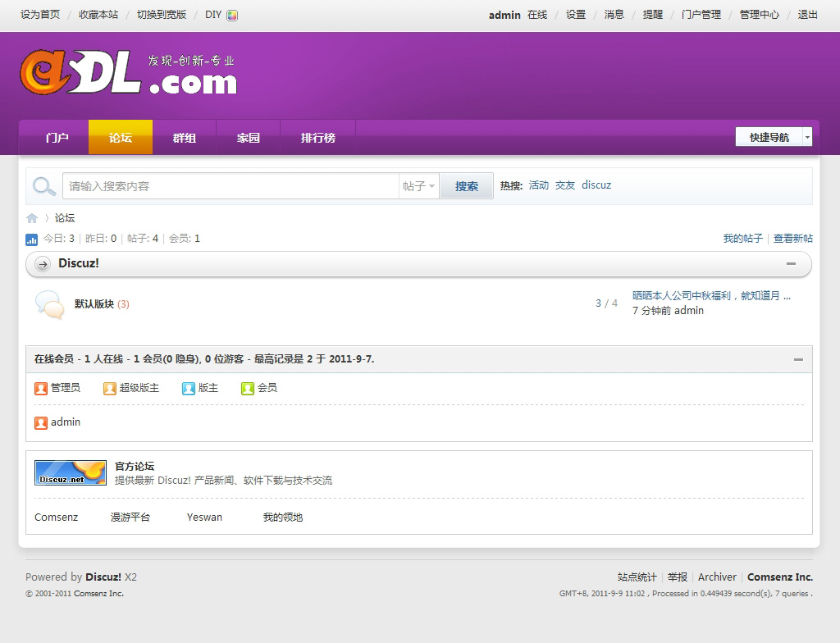Switch to the 群组 tab
Image resolution: width=840 pixels, height=643 pixels.
(x=185, y=138)
